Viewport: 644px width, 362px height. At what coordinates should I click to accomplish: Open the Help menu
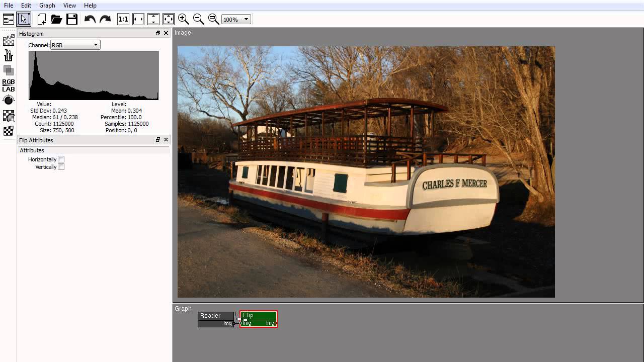click(x=90, y=6)
